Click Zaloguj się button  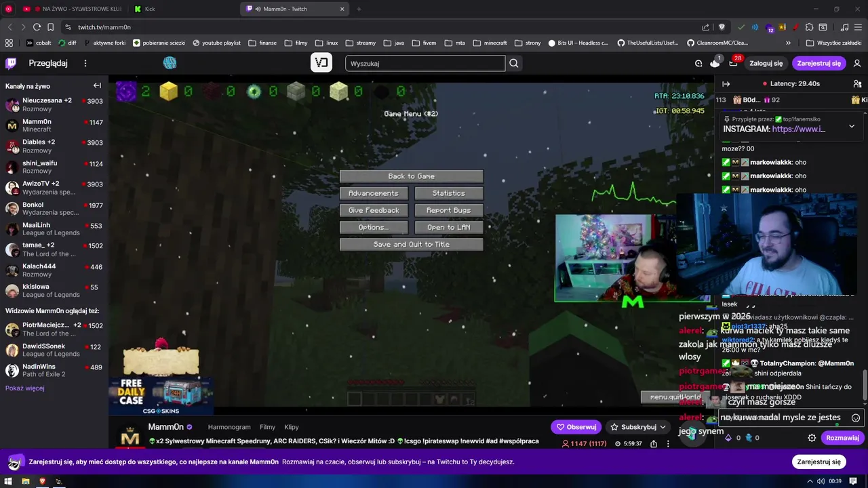tap(766, 63)
